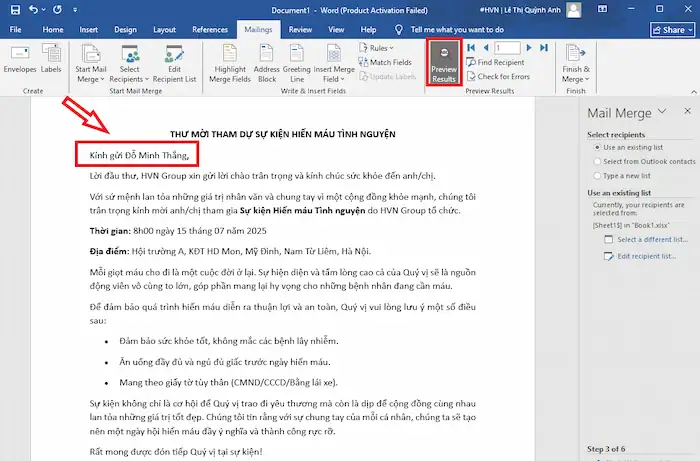Click 'Edit recipient list...' link
700x461 pixels.
pyautogui.click(x=645, y=258)
